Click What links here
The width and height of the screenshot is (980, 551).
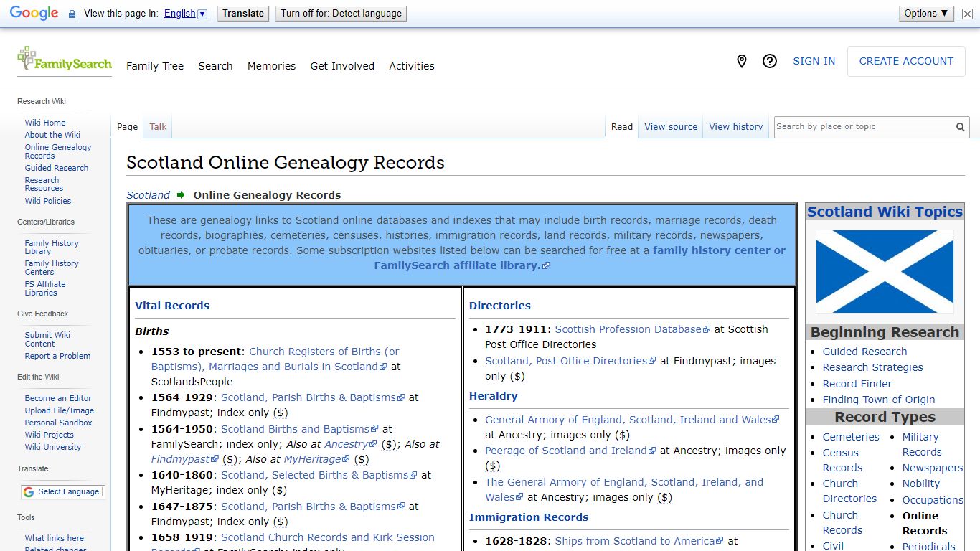55,538
